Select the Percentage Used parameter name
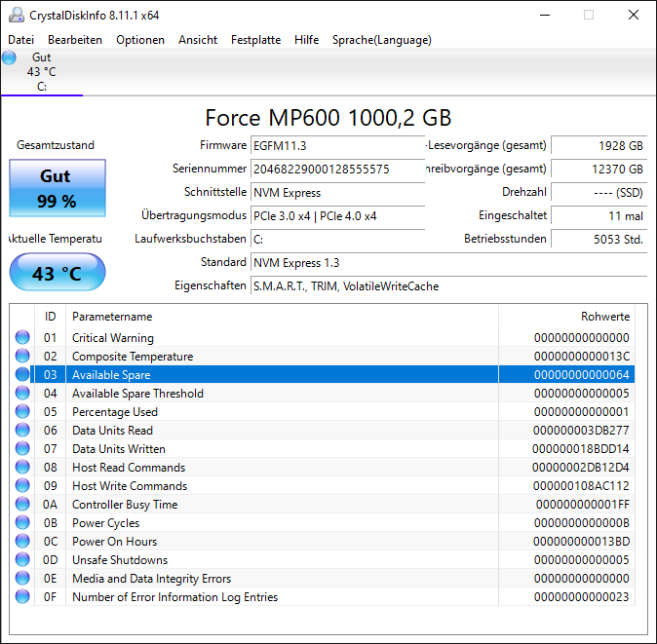 tap(115, 411)
